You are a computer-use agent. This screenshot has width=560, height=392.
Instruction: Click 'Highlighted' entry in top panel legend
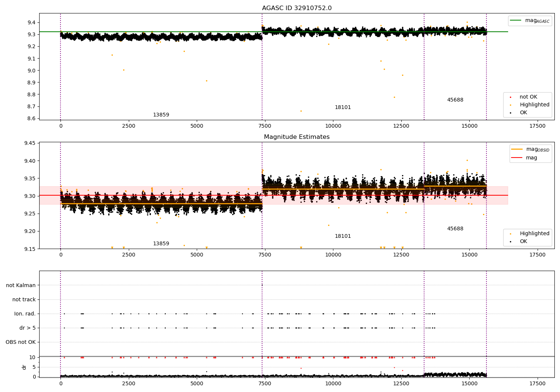point(535,105)
